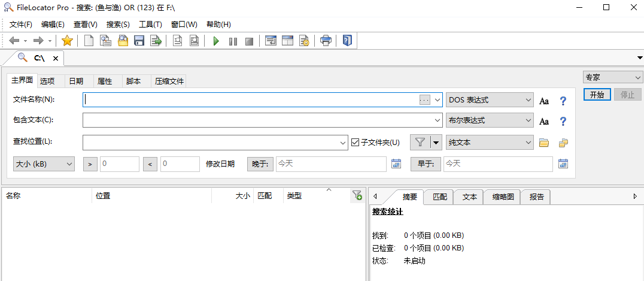Click the export results green arrow icon

coord(156,41)
